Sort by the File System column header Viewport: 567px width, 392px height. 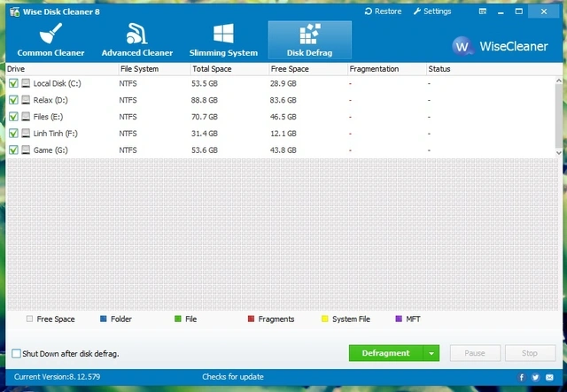pyautogui.click(x=154, y=69)
